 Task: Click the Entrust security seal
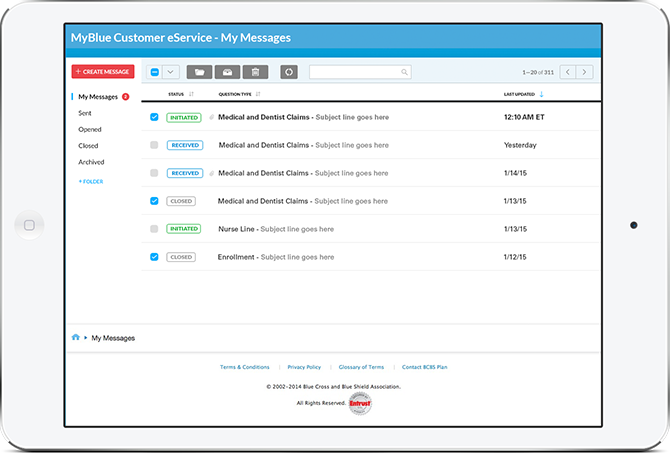click(360, 403)
